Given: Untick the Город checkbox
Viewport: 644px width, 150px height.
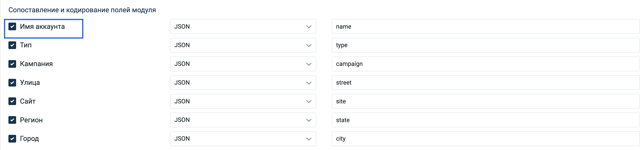Looking at the screenshot, I should coord(12,138).
